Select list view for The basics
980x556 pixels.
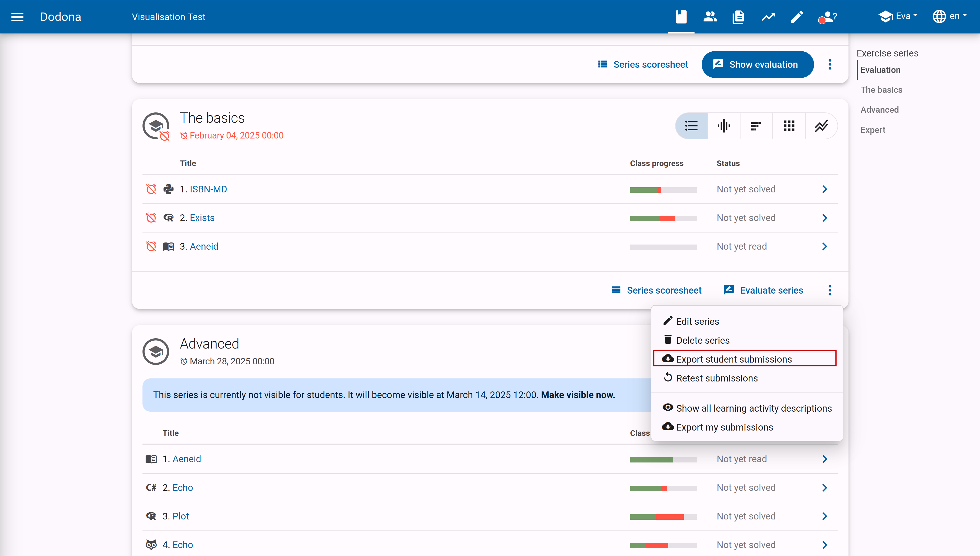tap(691, 126)
